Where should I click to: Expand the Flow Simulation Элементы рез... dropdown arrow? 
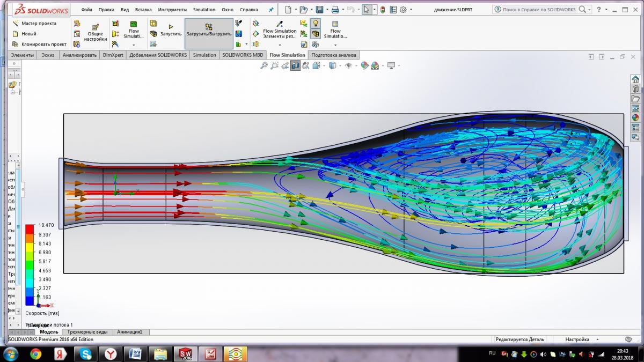280,45
